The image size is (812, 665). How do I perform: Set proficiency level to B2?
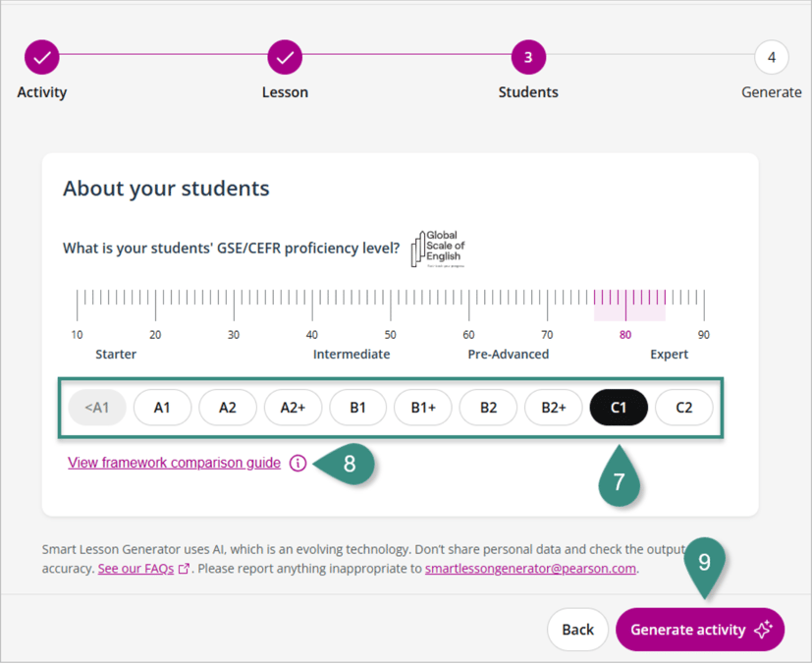tap(488, 408)
